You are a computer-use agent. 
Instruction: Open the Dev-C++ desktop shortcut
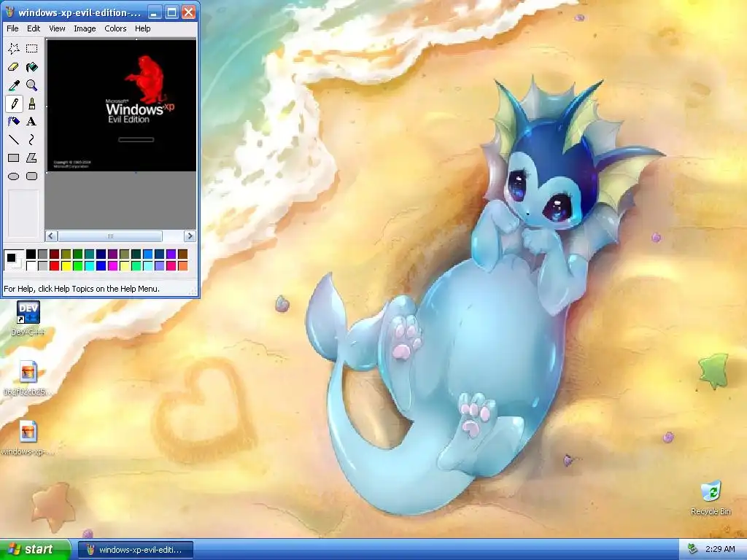pyautogui.click(x=28, y=318)
